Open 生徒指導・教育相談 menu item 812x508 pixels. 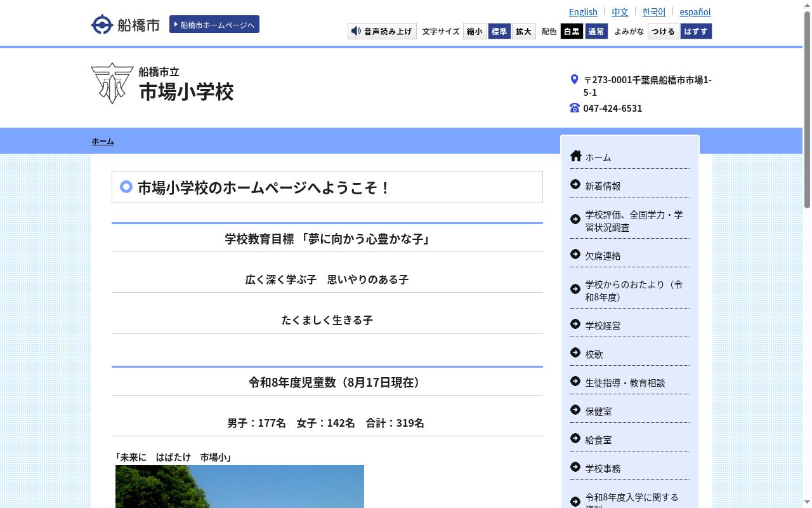[625, 383]
